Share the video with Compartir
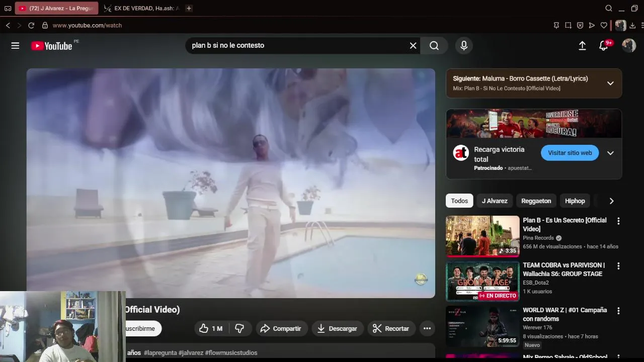 (281, 328)
